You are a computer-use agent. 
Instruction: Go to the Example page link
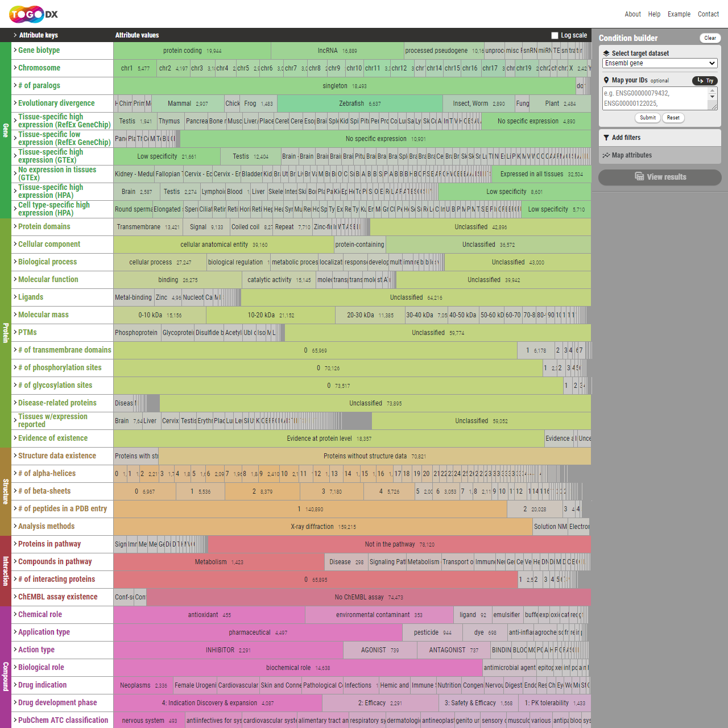(679, 14)
